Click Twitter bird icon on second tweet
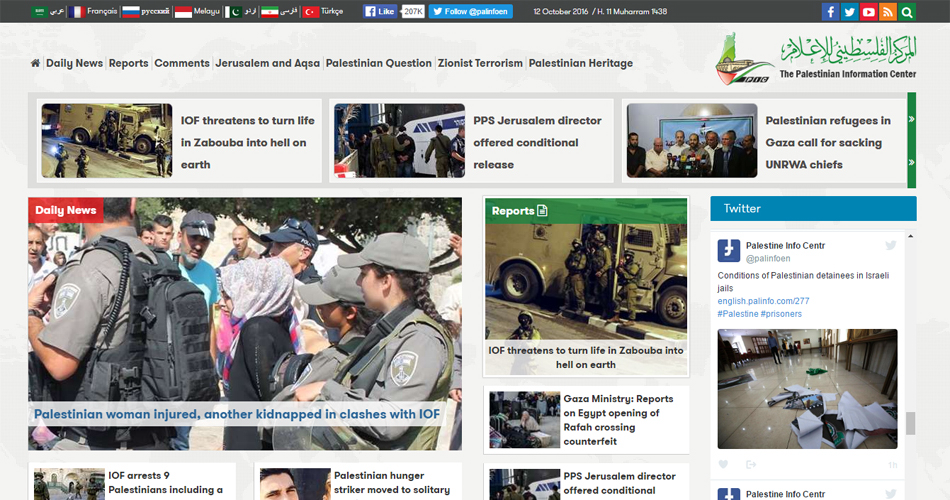This screenshot has height=500, width=950. [891, 494]
